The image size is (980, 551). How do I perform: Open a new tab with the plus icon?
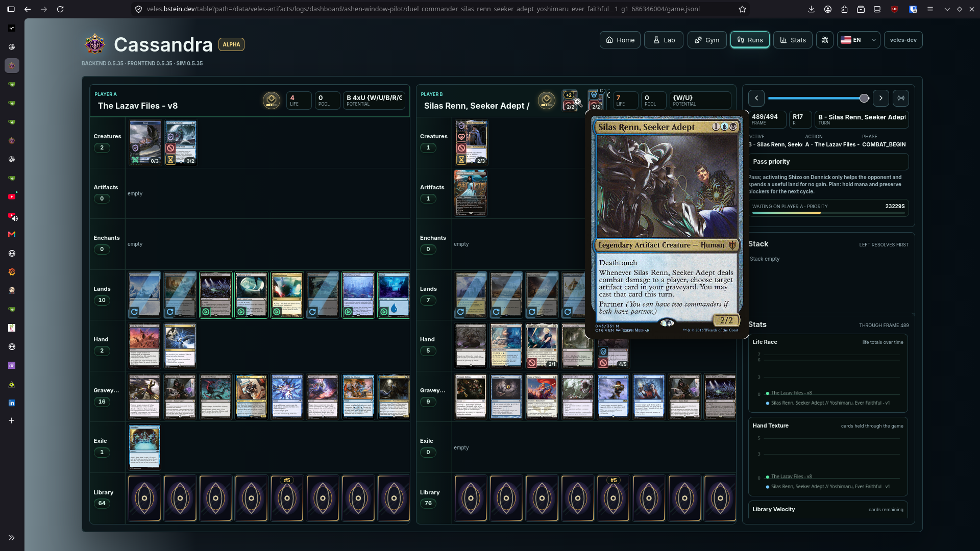click(12, 420)
